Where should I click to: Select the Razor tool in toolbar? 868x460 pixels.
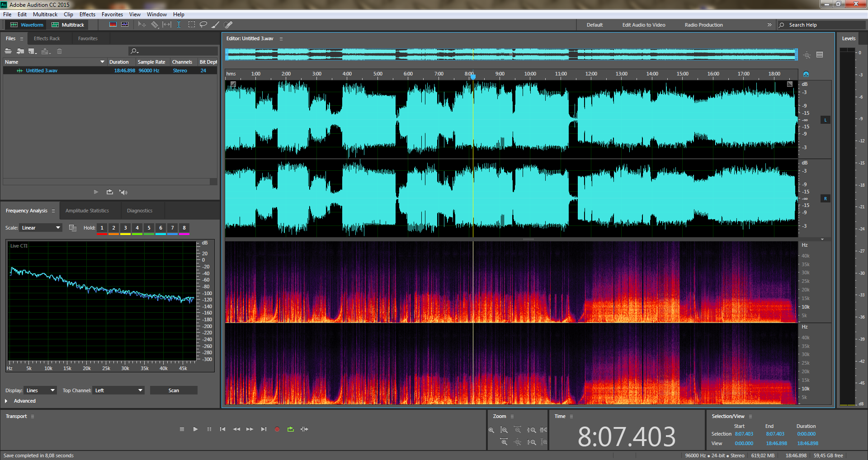[155, 25]
